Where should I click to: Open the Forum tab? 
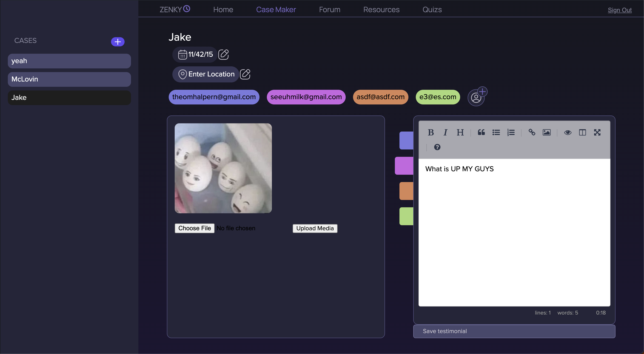click(330, 9)
